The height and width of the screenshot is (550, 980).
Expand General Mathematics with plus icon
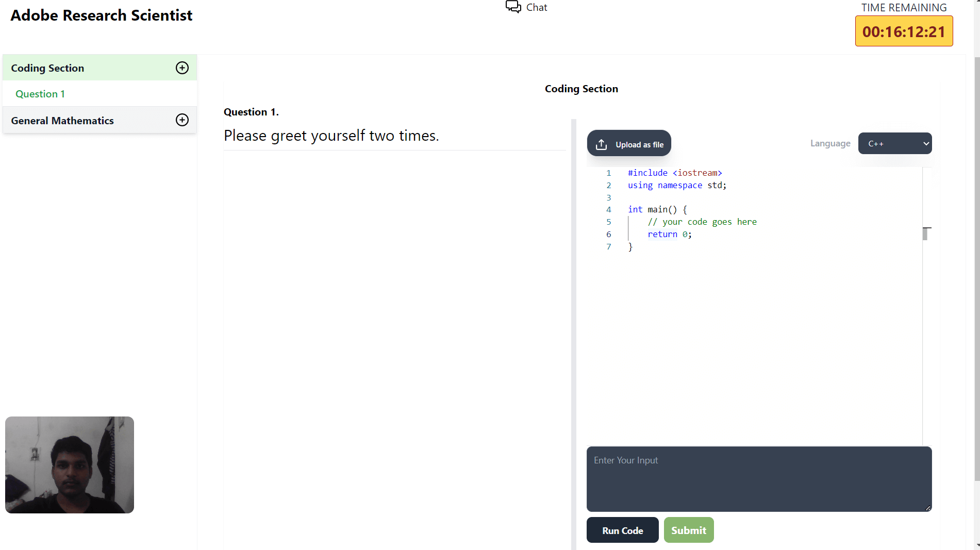(x=182, y=120)
